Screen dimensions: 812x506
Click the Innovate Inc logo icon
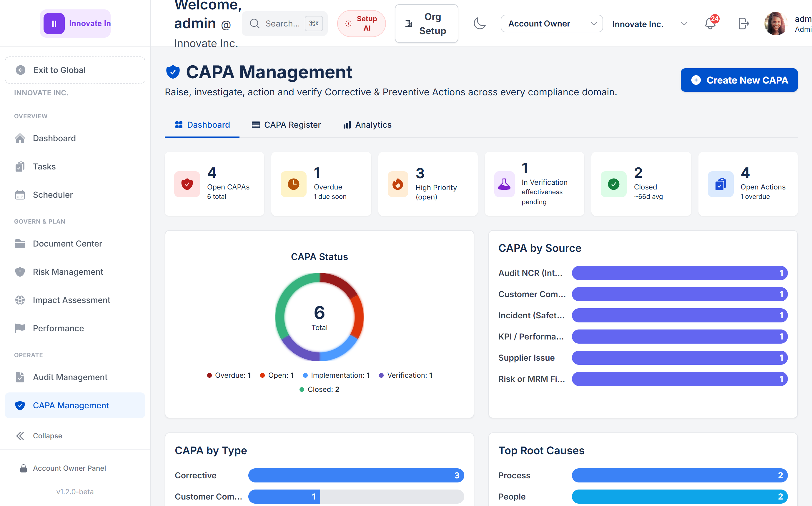click(54, 24)
